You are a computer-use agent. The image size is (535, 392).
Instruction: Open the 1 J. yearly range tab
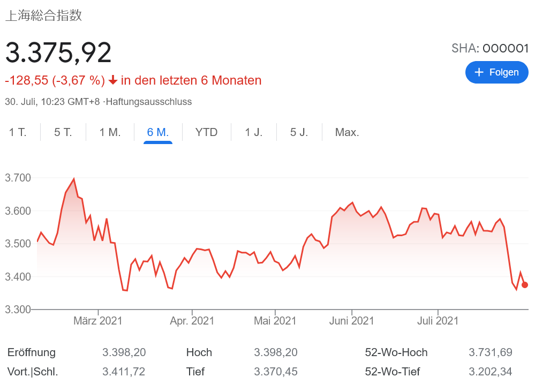[254, 132]
